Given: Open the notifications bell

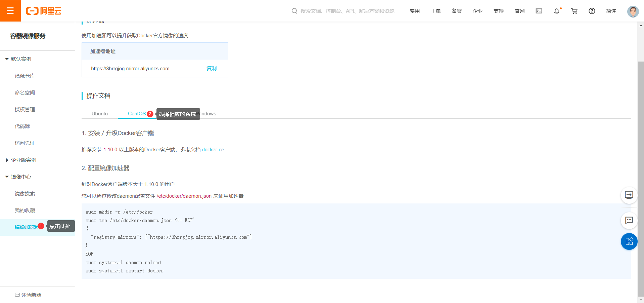Looking at the screenshot, I should (557, 11).
